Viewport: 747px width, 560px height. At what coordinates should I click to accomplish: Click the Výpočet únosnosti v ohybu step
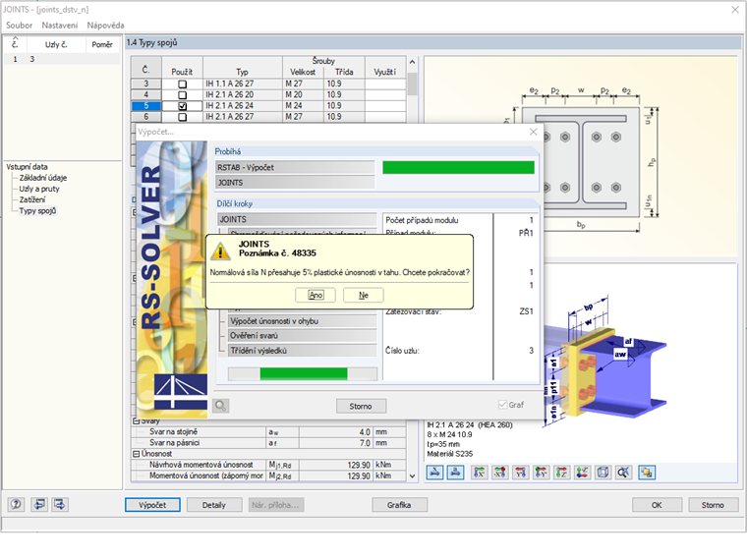click(302, 321)
